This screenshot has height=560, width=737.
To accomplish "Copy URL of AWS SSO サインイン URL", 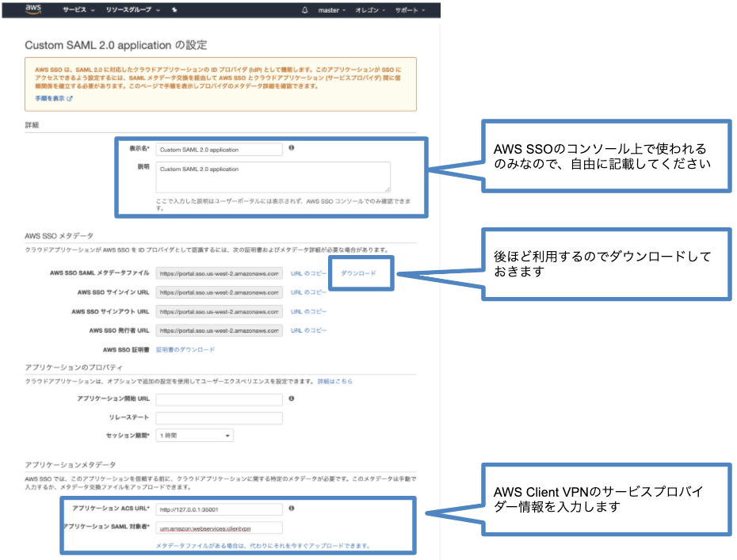I will tap(308, 292).
